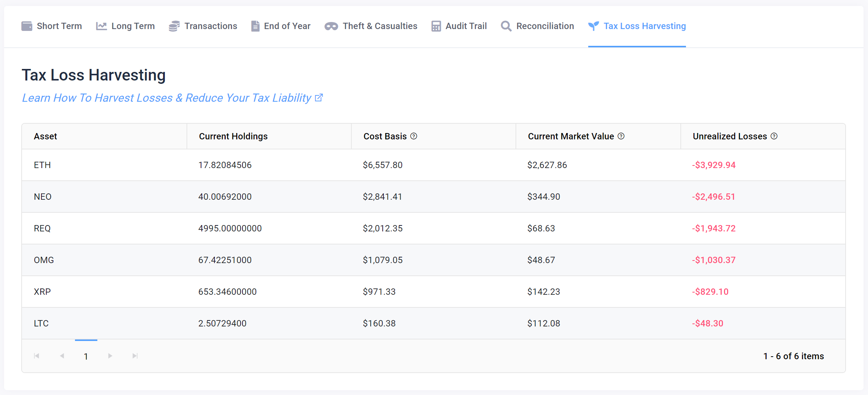Open the Long Term tab
The width and height of the screenshot is (868, 395).
coord(125,26)
